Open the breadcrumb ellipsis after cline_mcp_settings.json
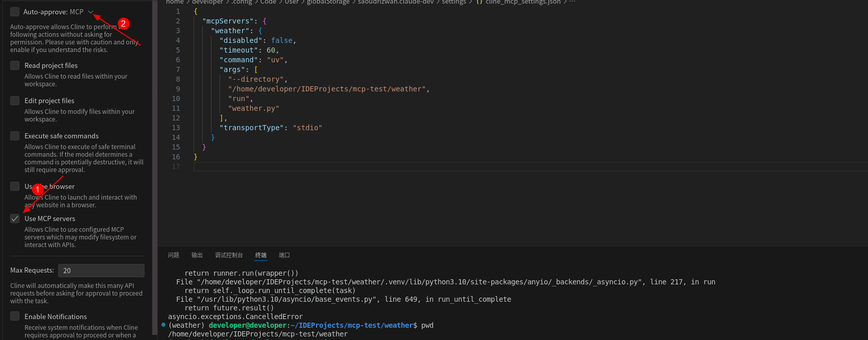 click(572, 2)
